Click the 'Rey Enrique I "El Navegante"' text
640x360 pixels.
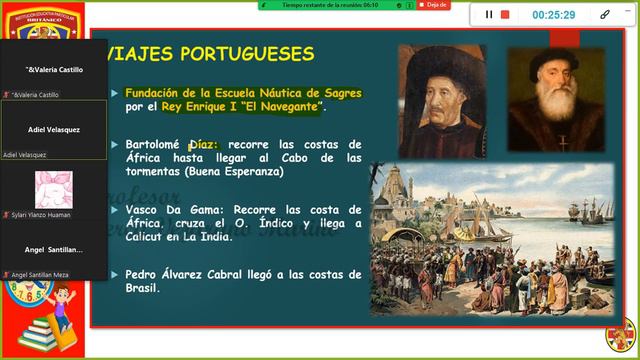[x=242, y=107]
